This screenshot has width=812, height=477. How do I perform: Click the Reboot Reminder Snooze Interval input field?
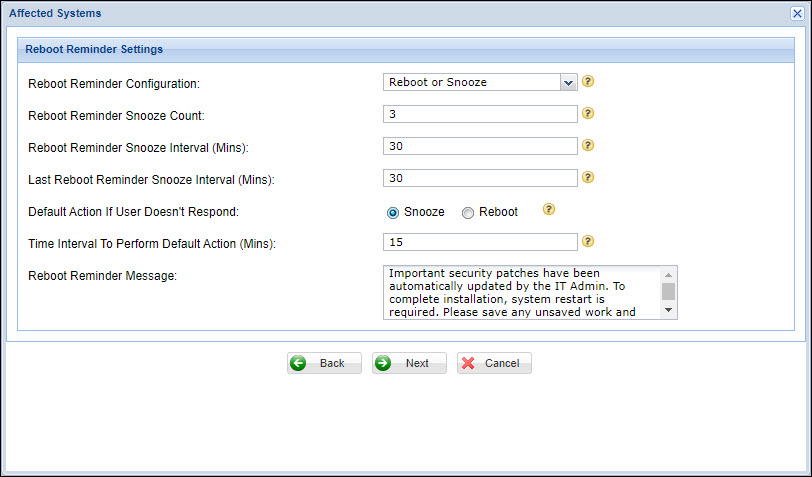point(480,146)
